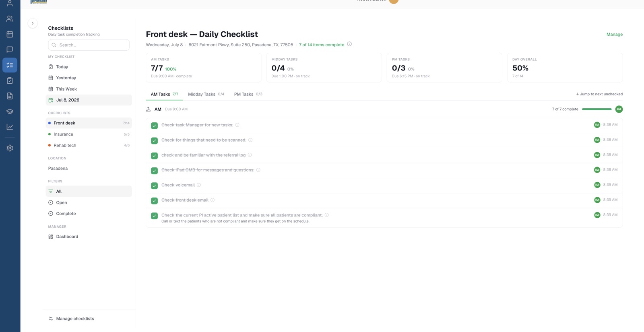This screenshot has width=644, height=332.
Task: Uncheck Check task Manager for new tasks
Action: point(154,126)
